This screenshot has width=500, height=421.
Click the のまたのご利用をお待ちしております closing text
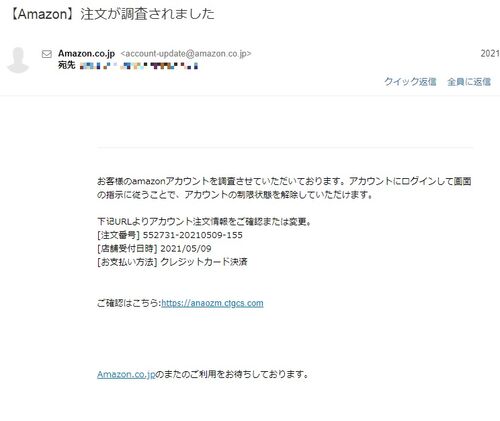tap(232, 374)
